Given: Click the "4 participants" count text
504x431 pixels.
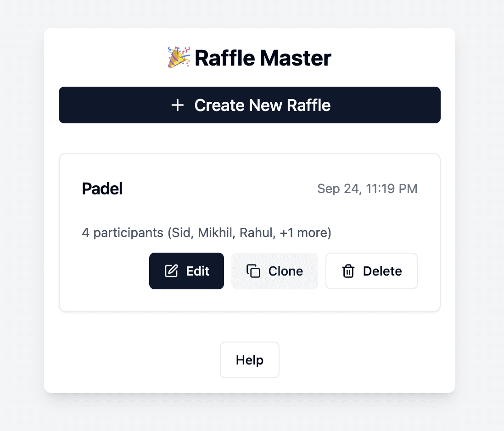Looking at the screenshot, I should [x=123, y=233].
